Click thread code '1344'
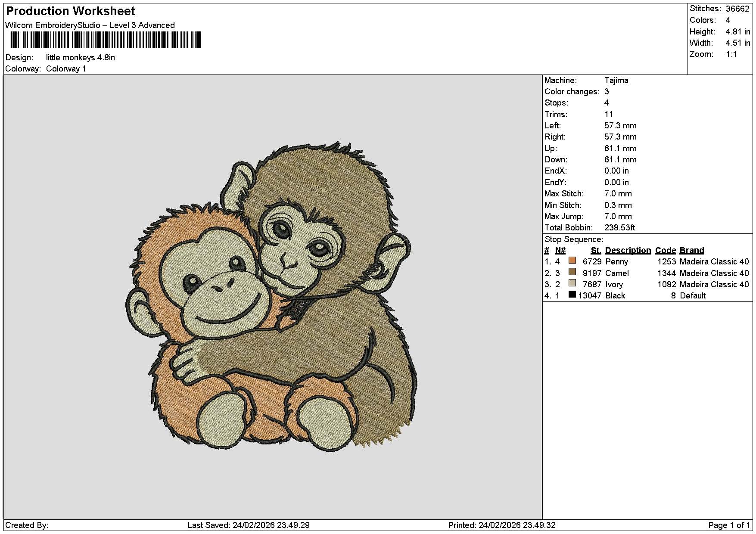The height and width of the screenshot is (534, 756). pos(667,273)
